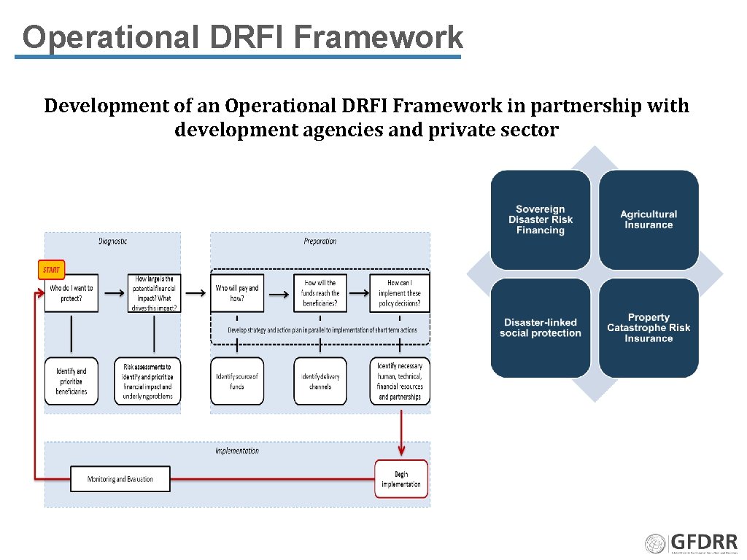
Task: Click the 'Risk assessments to identify' box
Action: pyautogui.click(x=147, y=381)
